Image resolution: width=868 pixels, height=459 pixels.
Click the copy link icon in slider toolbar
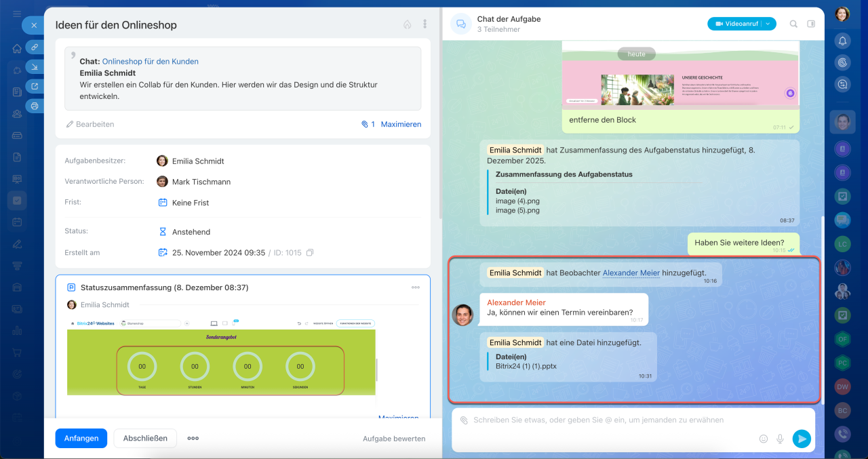point(34,47)
